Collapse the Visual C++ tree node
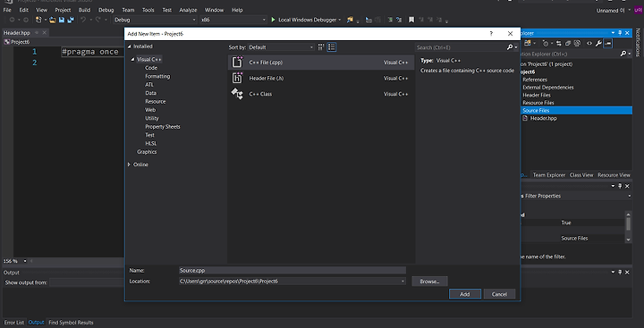Screen dimensions: 644x328 point(133,60)
